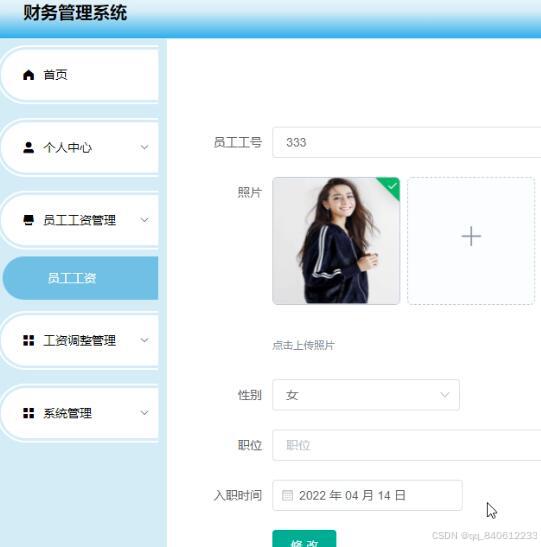
Task: Click the person icon for 个人中心
Action: [28, 147]
